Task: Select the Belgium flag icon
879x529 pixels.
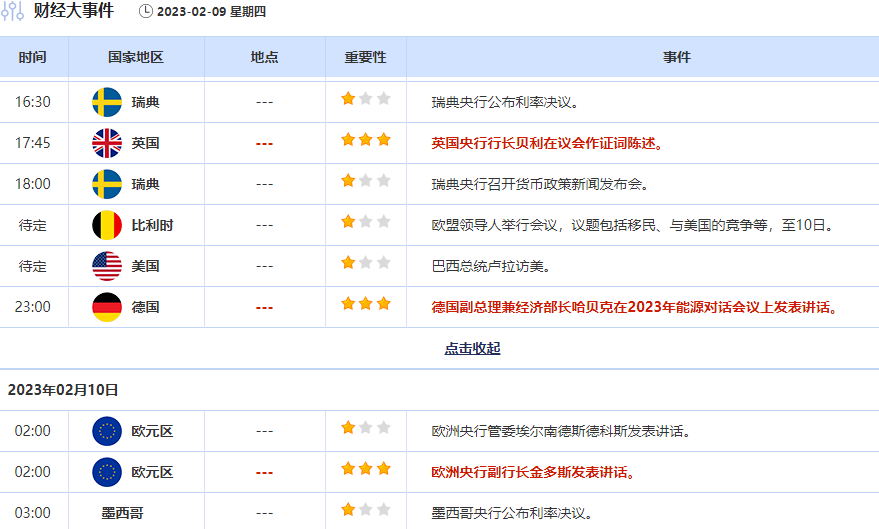Action: click(107, 225)
